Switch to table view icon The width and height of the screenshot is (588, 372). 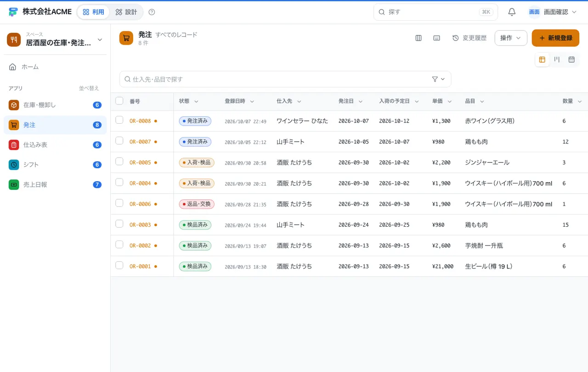coord(542,59)
